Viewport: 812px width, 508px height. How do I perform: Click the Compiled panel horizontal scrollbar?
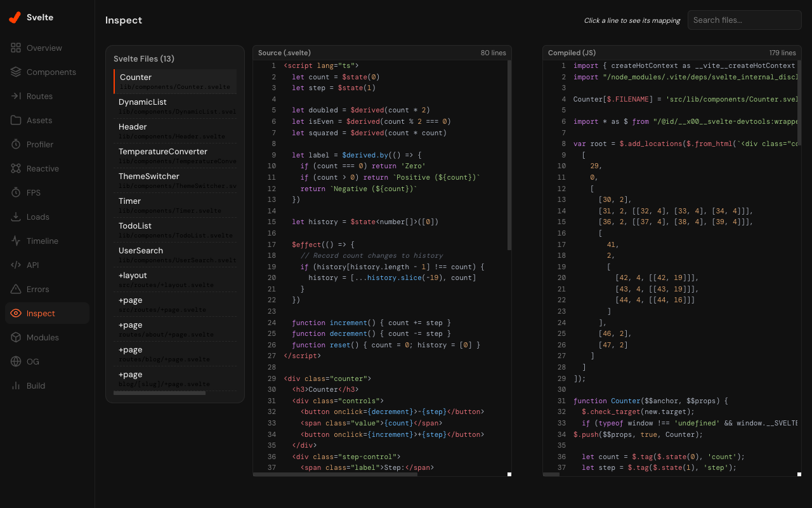click(551, 474)
